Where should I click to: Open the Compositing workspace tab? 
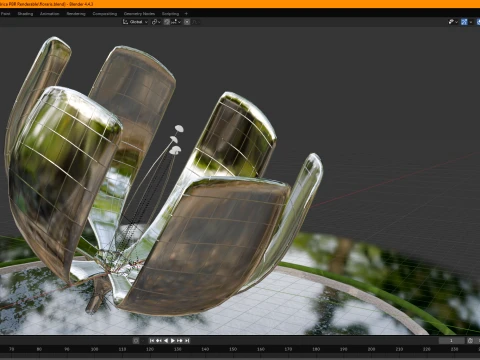point(105,14)
